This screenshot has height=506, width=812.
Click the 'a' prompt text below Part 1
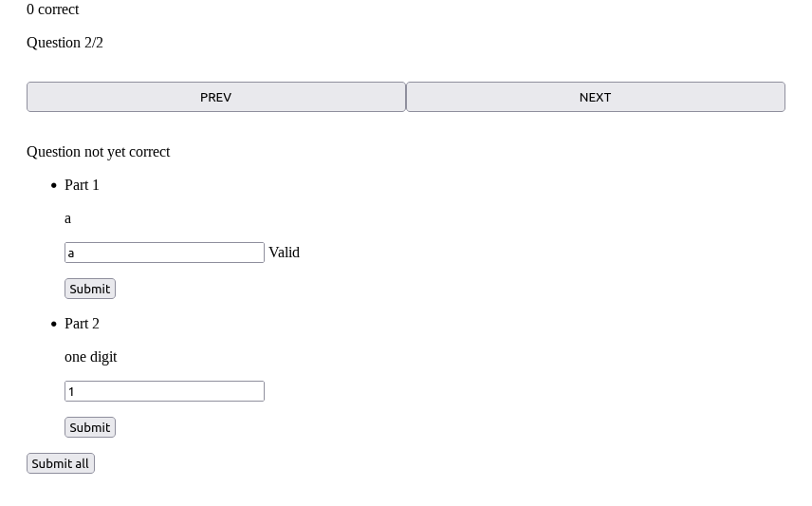point(67,218)
